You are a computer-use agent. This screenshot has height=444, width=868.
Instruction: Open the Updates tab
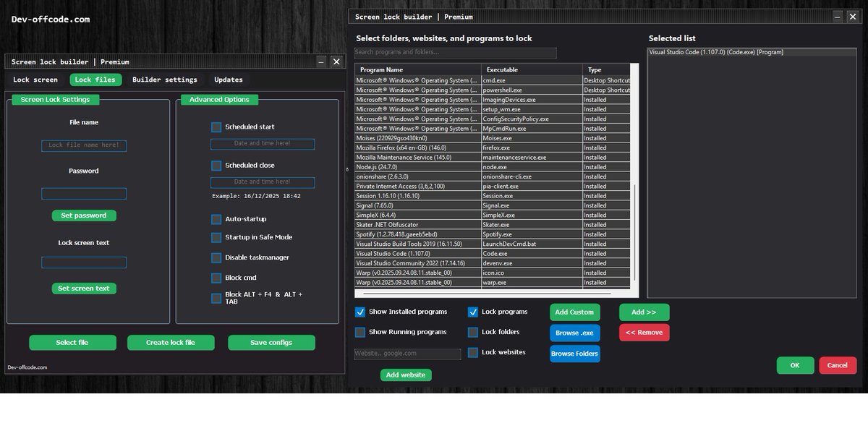point(229,80)
